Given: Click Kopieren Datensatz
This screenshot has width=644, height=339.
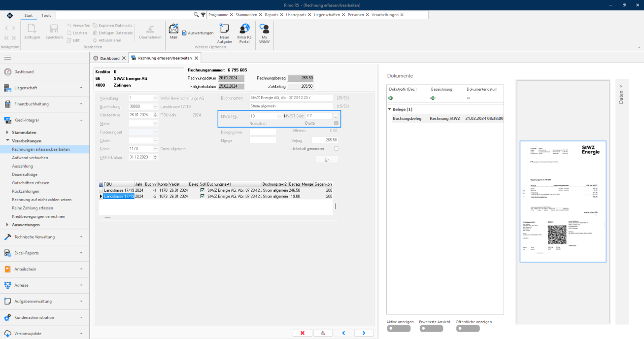Looking at the screenshot, I should pyautogui.click(x=113, y=25).
